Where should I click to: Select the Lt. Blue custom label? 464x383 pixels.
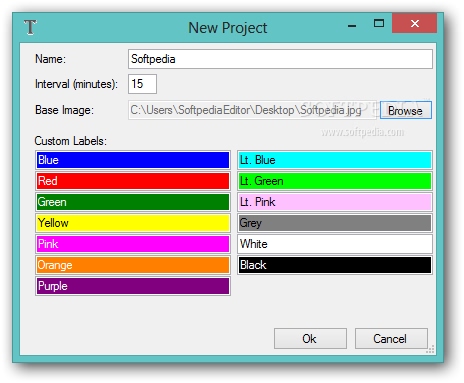(x=335, y=160)
